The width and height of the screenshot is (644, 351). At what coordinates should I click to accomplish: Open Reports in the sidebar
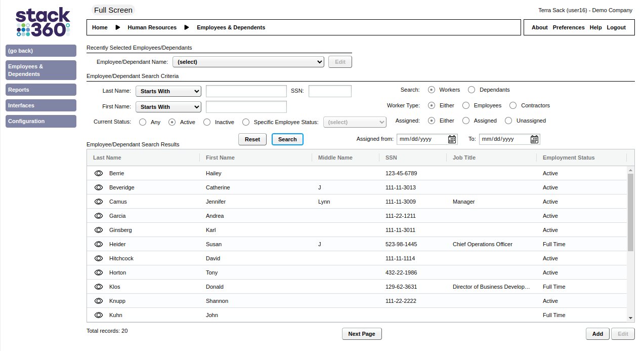pyautogui.click(x=41, y=90)
